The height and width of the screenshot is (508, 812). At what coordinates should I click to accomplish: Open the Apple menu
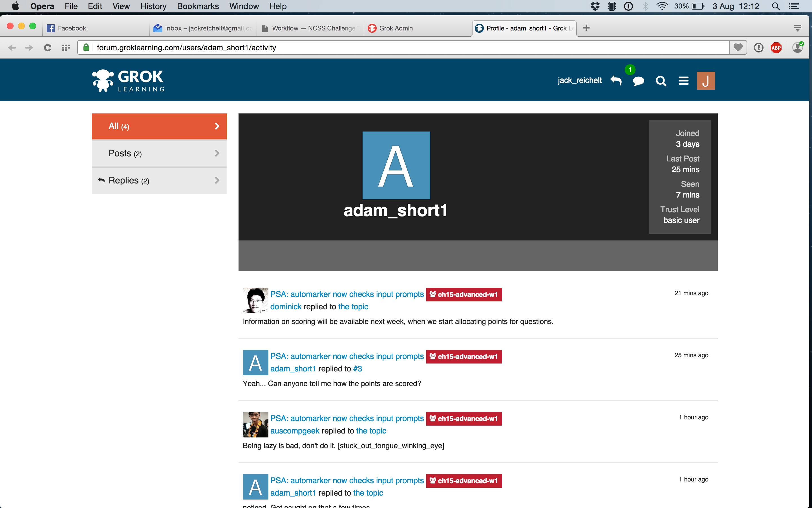click(x=16, y=6)
